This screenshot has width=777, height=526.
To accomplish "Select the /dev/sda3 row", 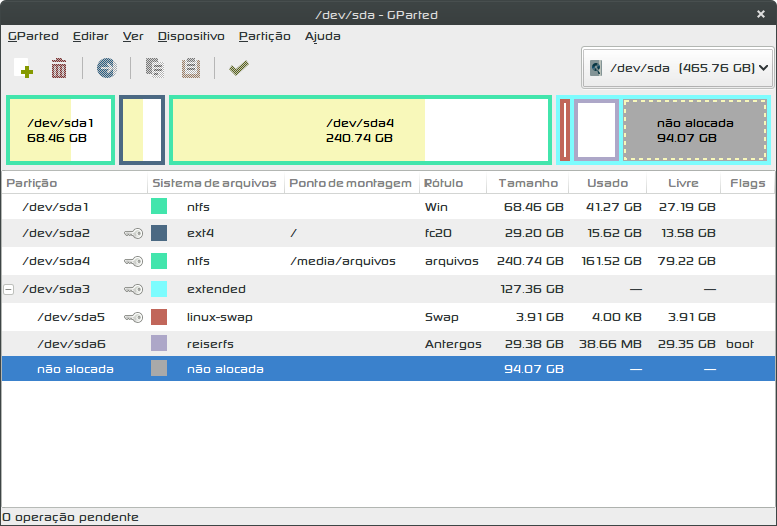I will (388, 289).
